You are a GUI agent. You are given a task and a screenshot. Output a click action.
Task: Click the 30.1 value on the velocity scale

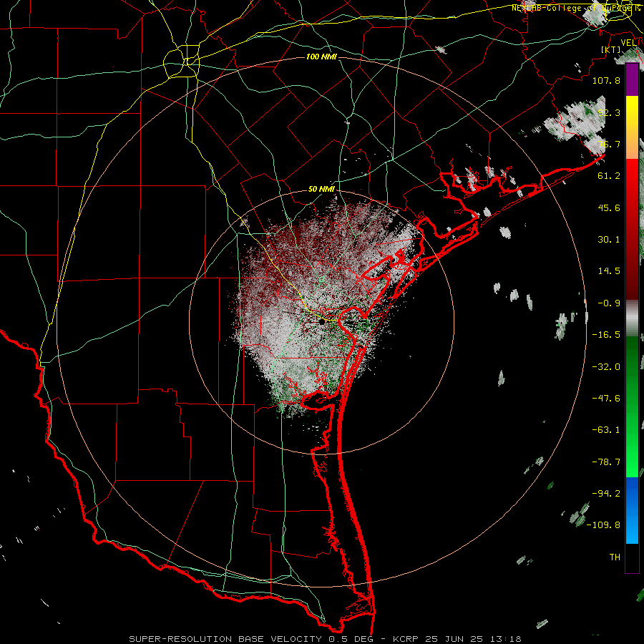(x=609, y=240)
